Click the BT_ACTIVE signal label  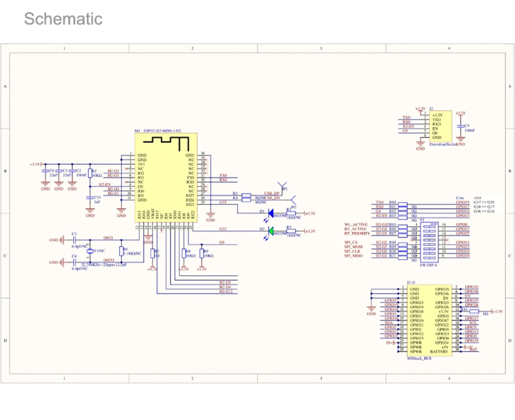356,229
